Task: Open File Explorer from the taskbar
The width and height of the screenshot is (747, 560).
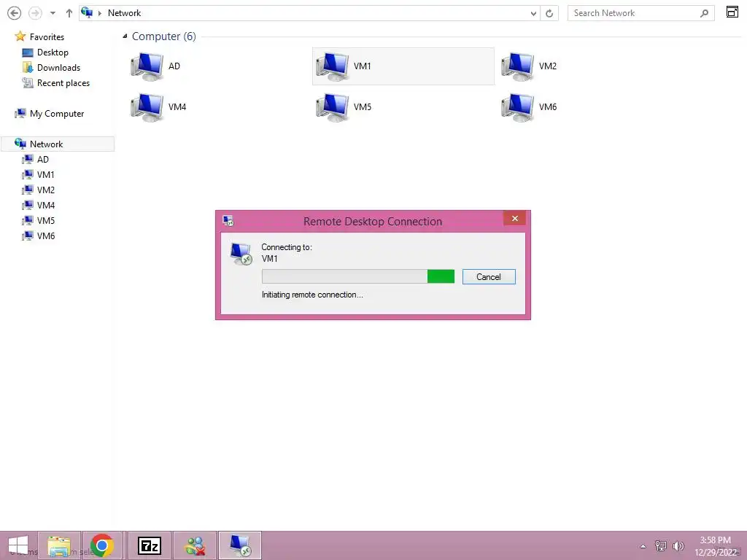Action: click(x=59, y=545)
